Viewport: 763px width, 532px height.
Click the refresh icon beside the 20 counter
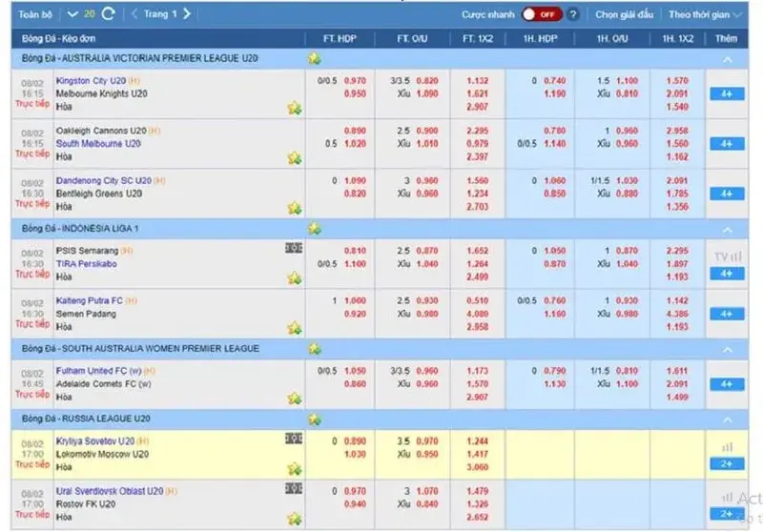tap(108, 14)
